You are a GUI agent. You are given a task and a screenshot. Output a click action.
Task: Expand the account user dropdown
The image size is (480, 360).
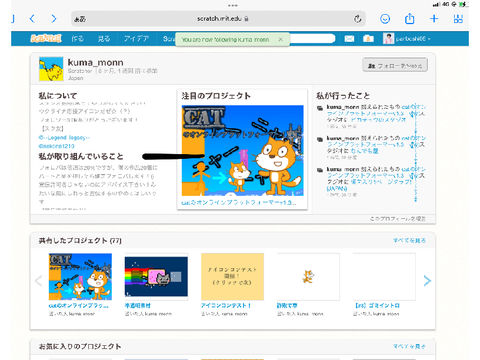pos(407,39)
